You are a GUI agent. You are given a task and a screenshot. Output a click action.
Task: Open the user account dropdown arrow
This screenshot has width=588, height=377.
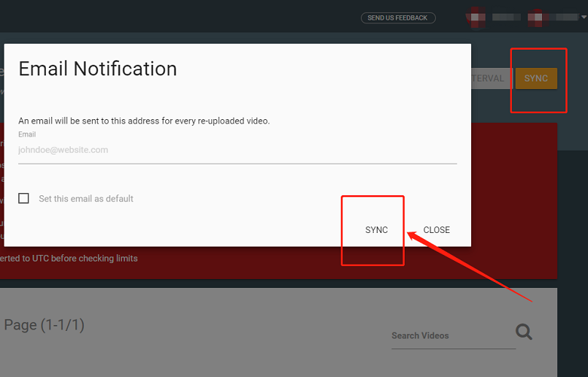pyautogui.click(x=583, y=17)
